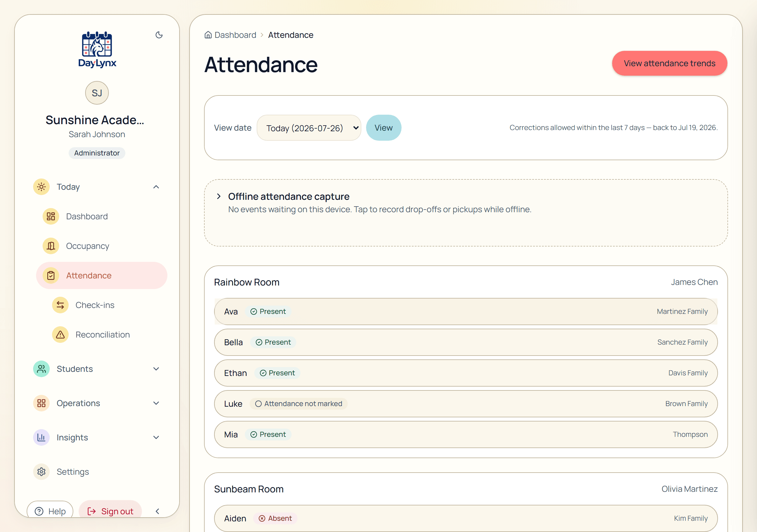Click the Students people icon
Viewport: 757px width, 532px height.
(41, 369)
